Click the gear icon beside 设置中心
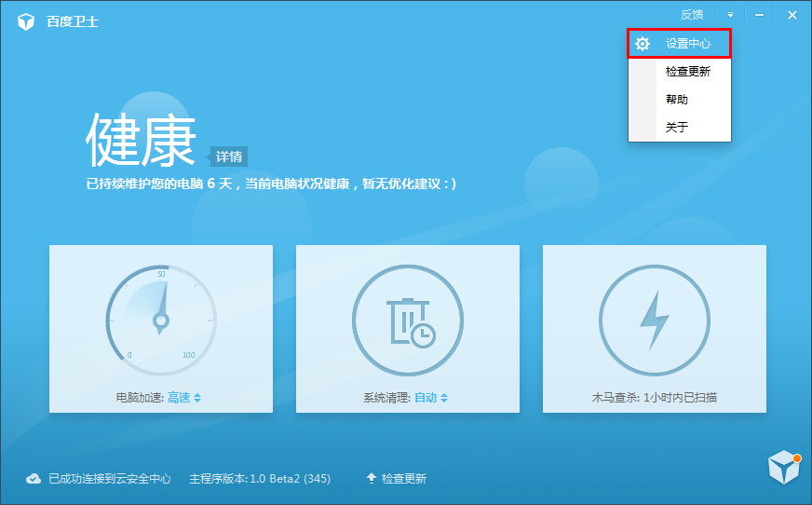This screenshot has width=812, height=505. coord(643,44)
